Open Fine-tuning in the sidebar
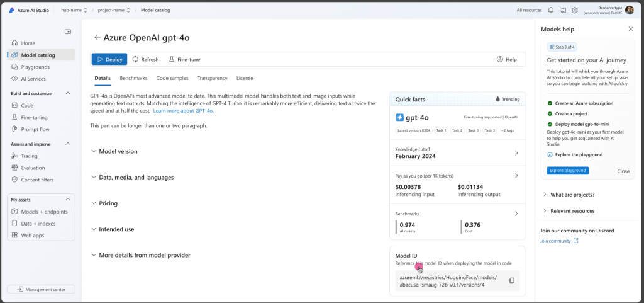 (41, 118)
